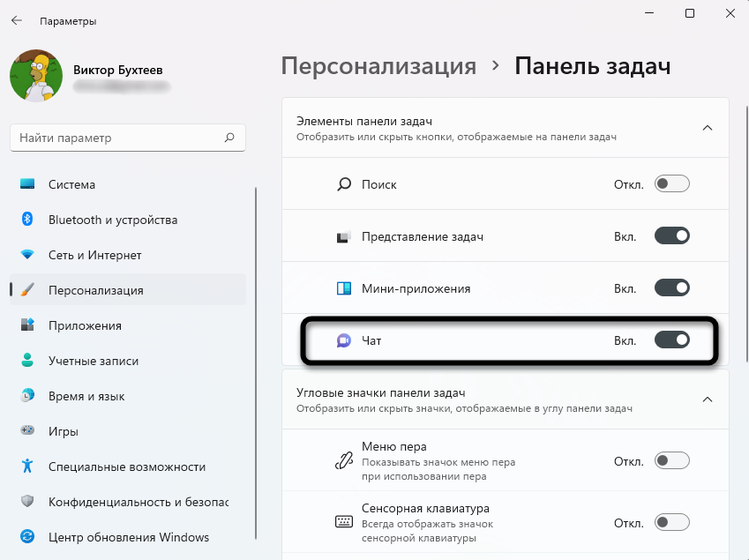Click the Приложения icon in sidebar

27,325
